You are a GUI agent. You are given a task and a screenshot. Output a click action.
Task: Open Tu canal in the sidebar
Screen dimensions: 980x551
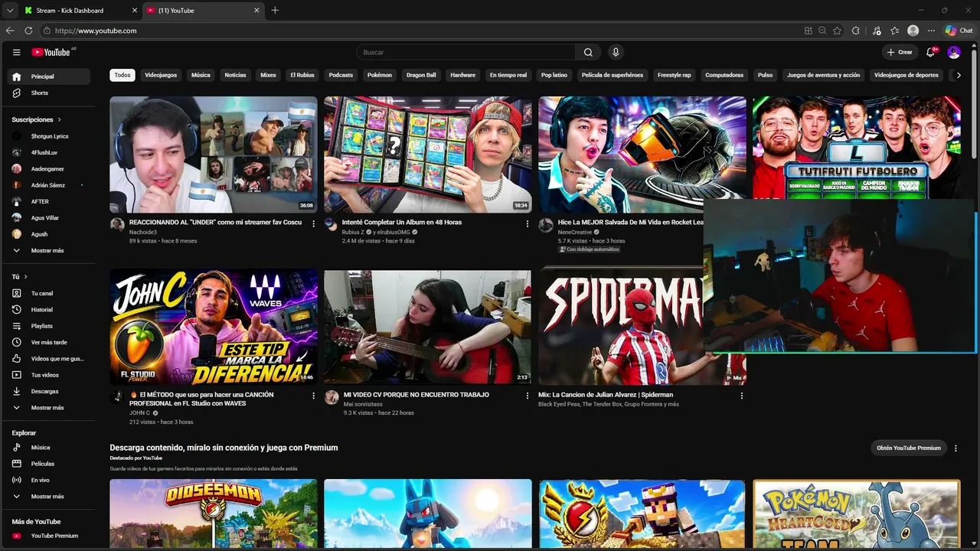click(49, 293)
